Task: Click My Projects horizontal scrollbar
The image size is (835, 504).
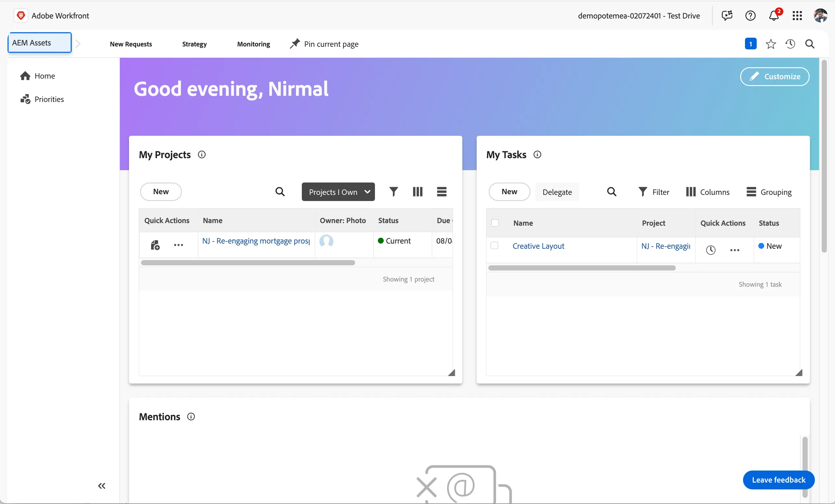Action: (x=248, y=263)
